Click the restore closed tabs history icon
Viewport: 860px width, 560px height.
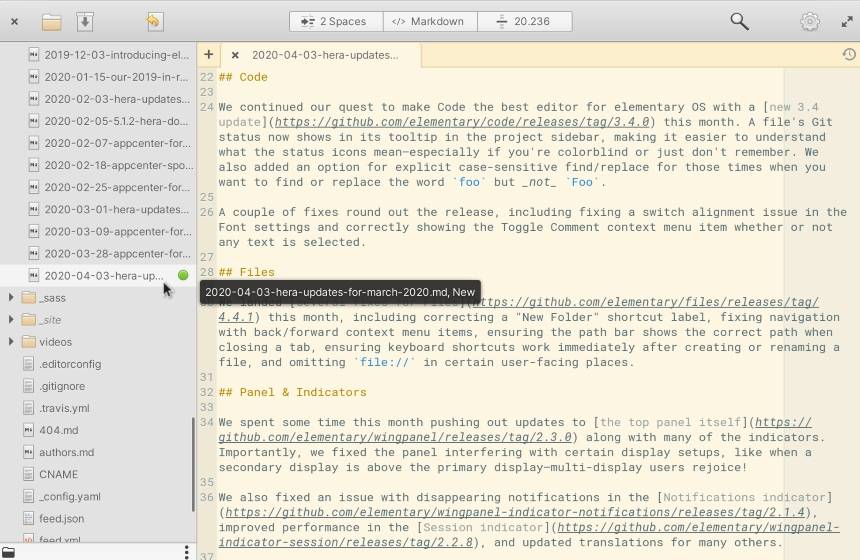(848, 55)
